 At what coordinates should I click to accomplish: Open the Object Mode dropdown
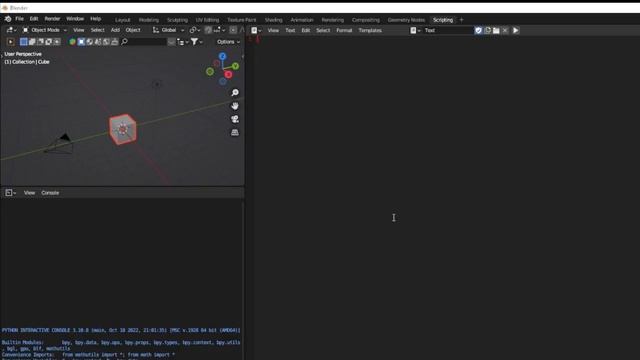click(44, 30)
